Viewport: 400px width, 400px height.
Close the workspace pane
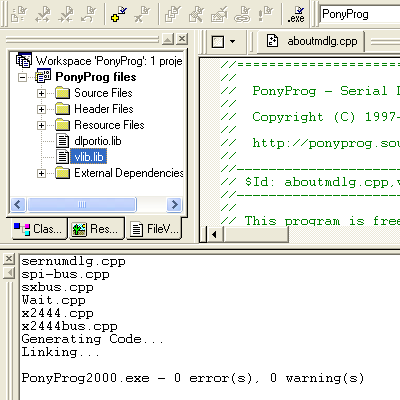[182, 39]
